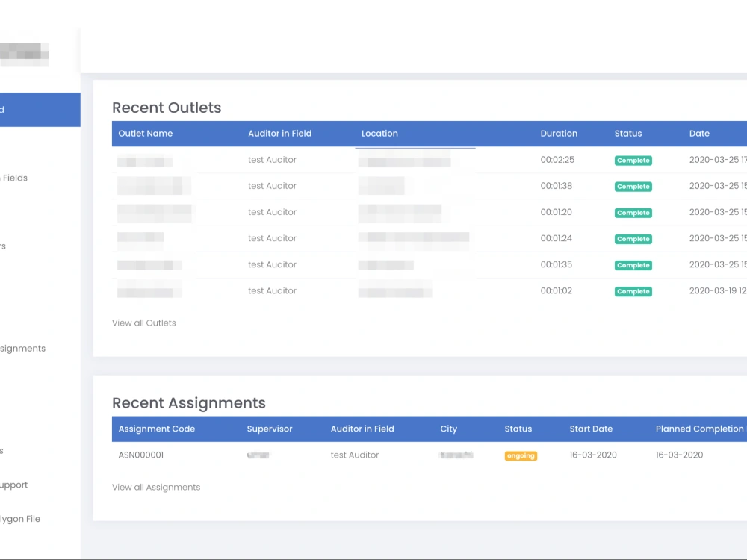
Task: Click duration value 00:01:20
Action: click(x=556, y=212)
